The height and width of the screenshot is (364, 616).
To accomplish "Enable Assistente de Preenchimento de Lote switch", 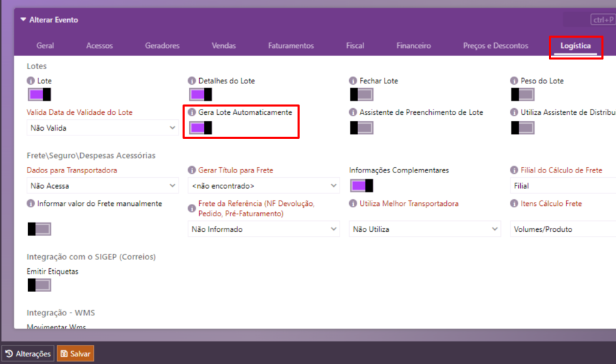I will tap(361, 128).
